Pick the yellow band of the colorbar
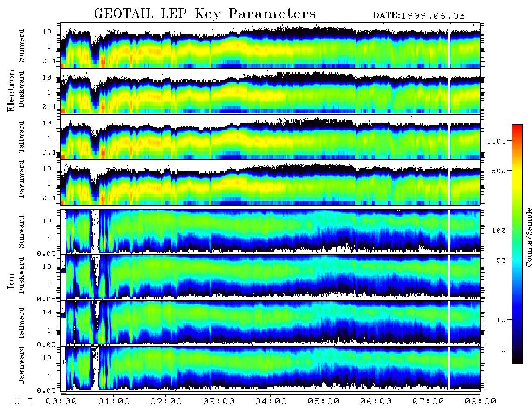Image resolution: width=532 pixels, height=410 pixels. pyautogui.click(x=517, y=175)
